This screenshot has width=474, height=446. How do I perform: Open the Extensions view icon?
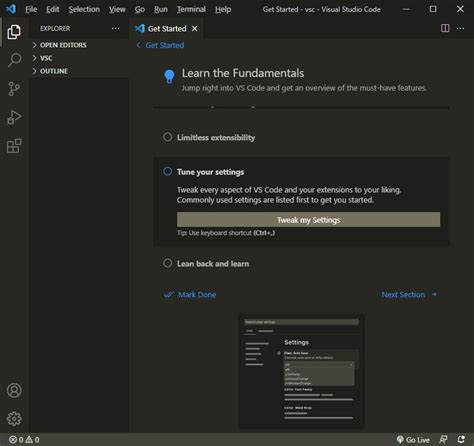(x=14, y=146)
